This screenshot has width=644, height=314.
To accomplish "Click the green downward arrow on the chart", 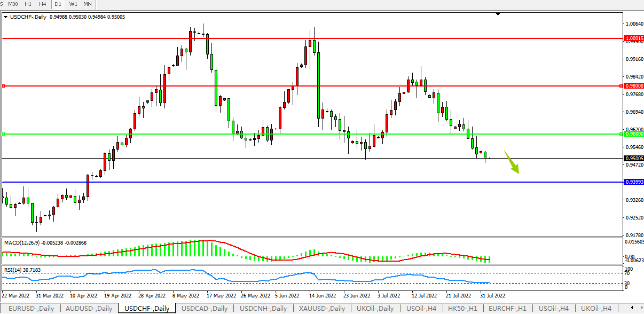I will [x=512, y=163].
